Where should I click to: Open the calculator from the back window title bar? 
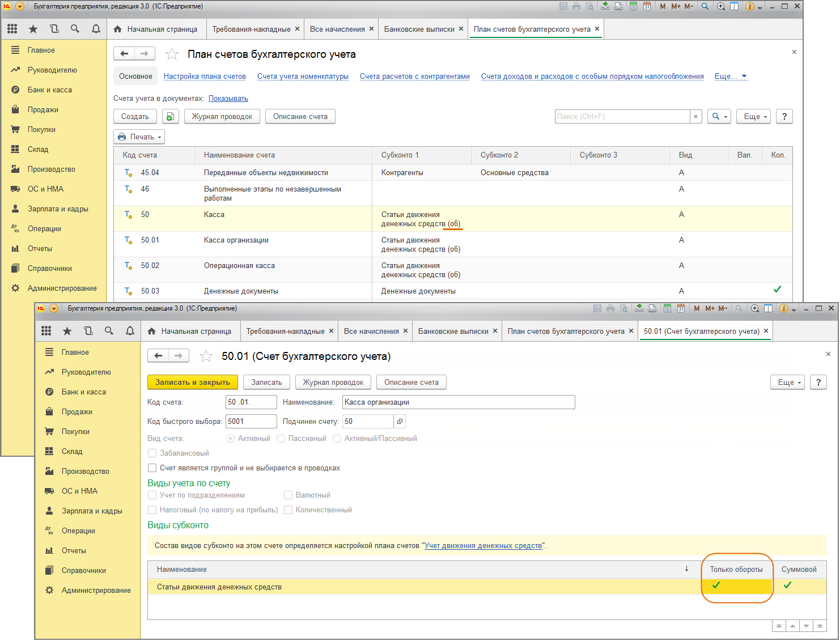[633, 6]
